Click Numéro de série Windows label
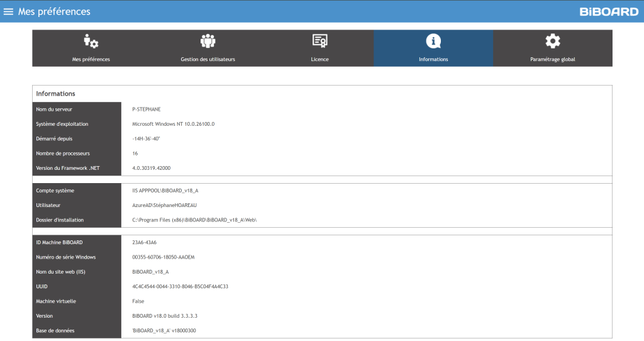The width and height of the screenshot is (644, 341). (65, 257)
